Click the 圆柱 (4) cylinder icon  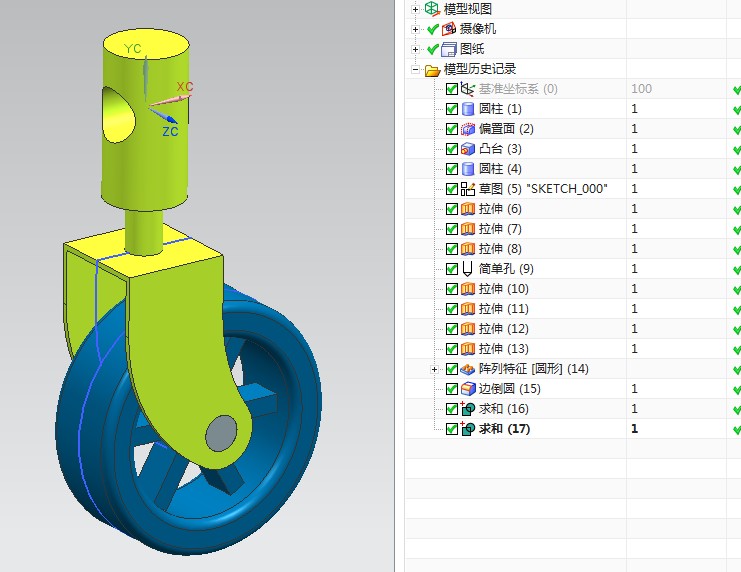click(467, 169)
